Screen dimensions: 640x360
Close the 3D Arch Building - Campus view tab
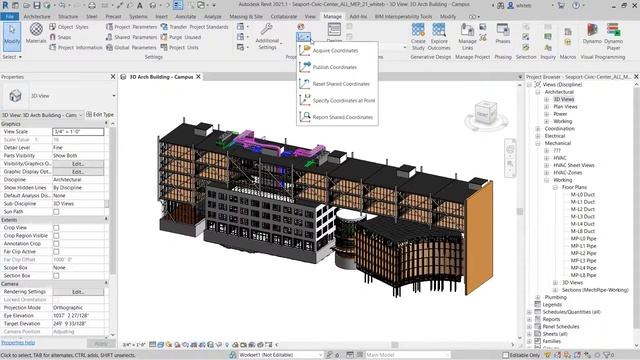pos(198,77)
